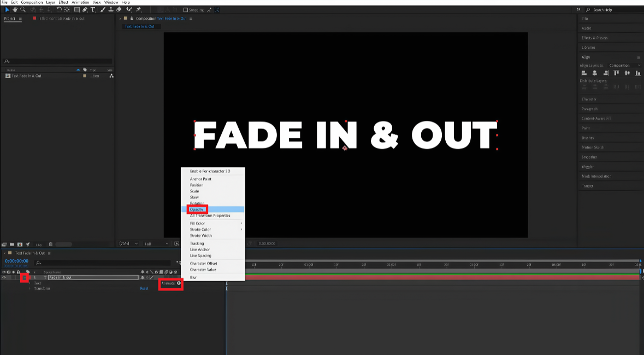Select the Selection arrow tool
Image resolution: width=644 pixels, height=355 pixels.
(x=7, y=9)
